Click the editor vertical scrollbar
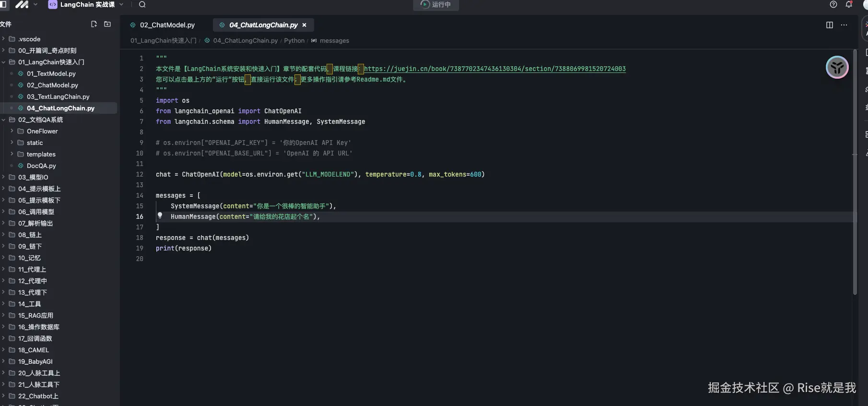The image size is (868, 406). 855,173
